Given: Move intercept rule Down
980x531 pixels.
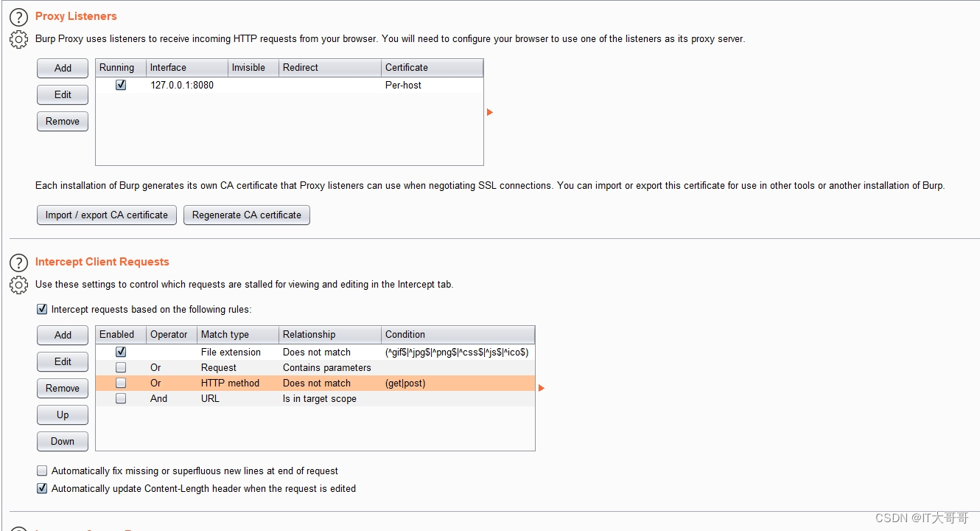Looking at the screenshot, I should [x=63, y=441].
